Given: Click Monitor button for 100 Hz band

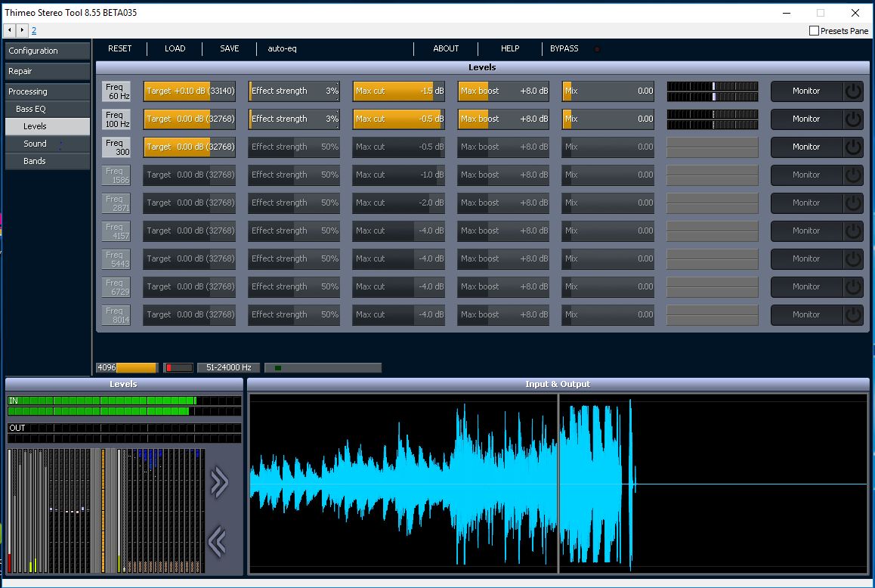Looking at the screenshot, I should point(806,119).
